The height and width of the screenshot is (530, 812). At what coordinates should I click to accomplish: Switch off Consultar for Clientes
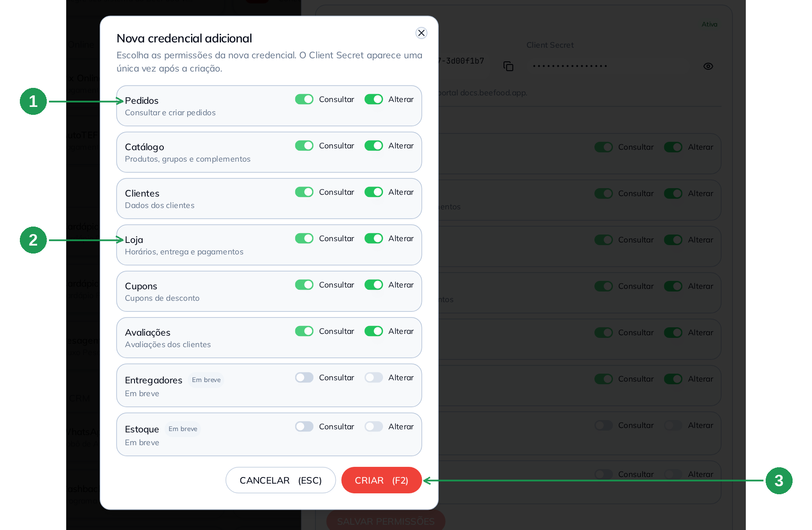(x=304, y=192)
